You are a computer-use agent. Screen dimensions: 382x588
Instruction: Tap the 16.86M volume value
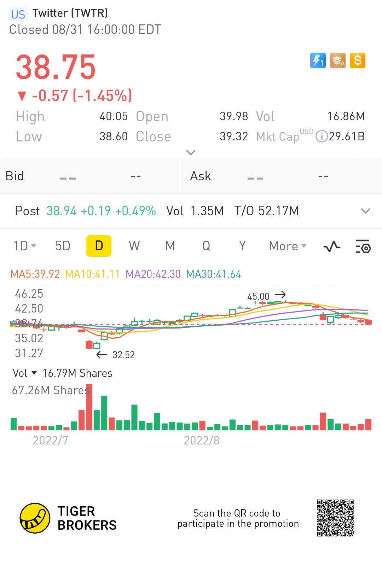pos(346,116)
